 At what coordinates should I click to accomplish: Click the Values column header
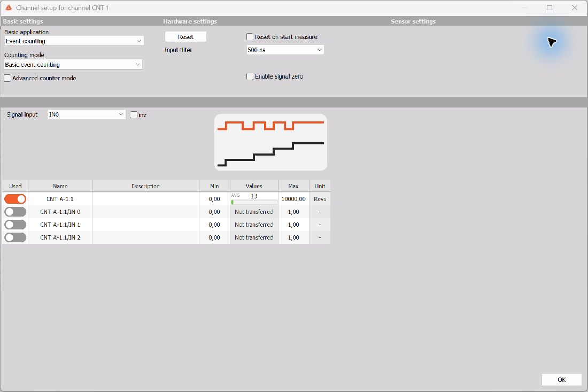pos(254,186)
